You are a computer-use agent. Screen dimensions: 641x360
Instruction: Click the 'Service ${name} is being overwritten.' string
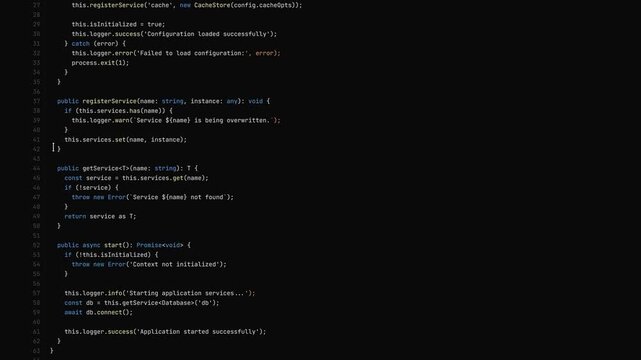203,121
